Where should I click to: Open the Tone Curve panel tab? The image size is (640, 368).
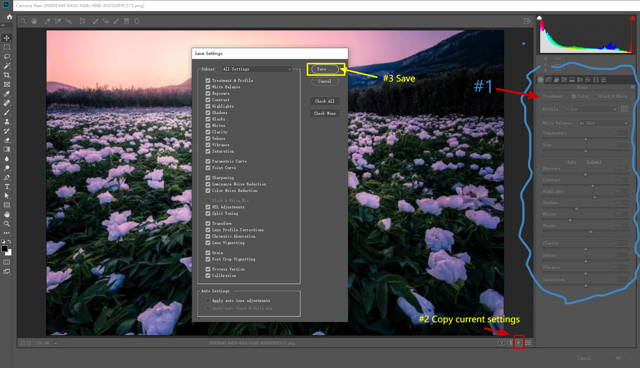click(549, 80)
